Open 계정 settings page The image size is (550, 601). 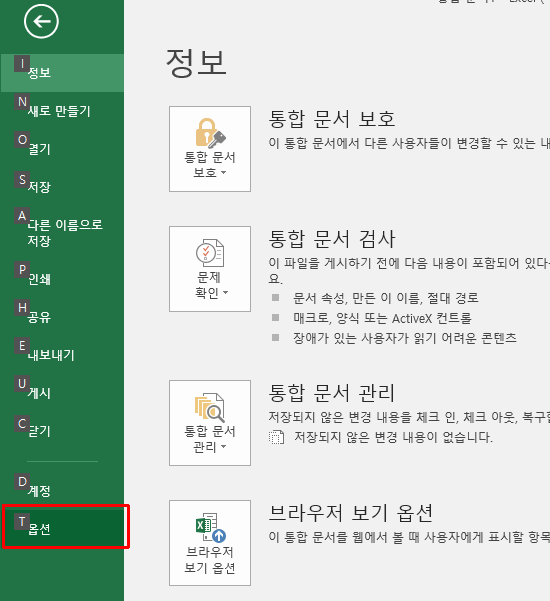[x=62, y=491]
